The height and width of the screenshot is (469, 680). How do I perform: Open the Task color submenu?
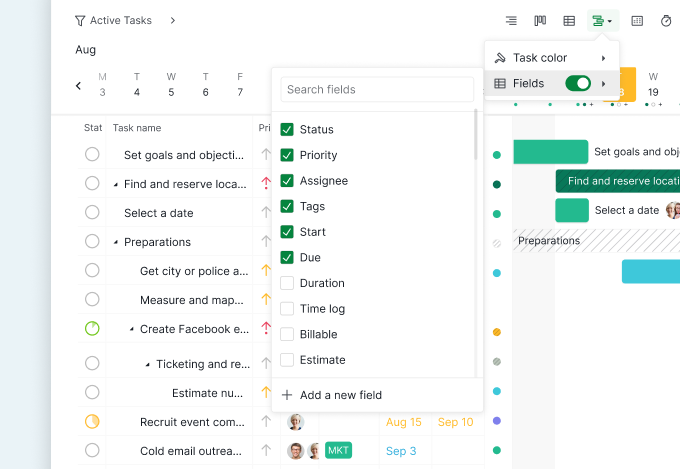[551, 58]
